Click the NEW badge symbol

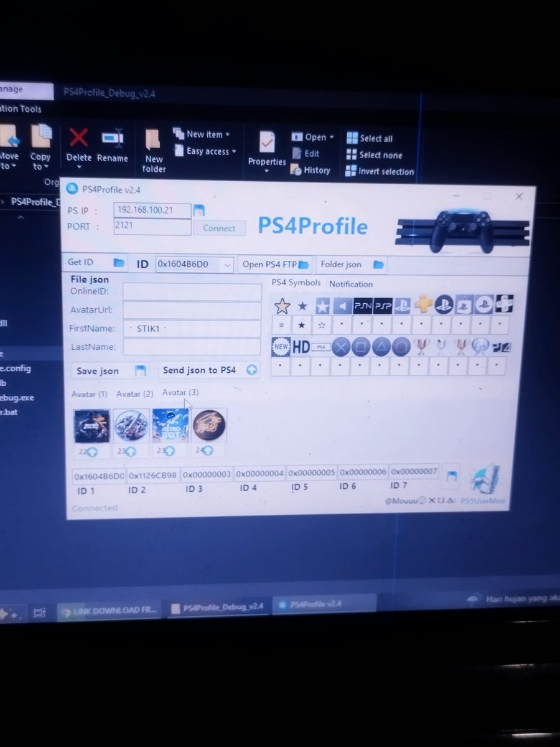(281, 347)
